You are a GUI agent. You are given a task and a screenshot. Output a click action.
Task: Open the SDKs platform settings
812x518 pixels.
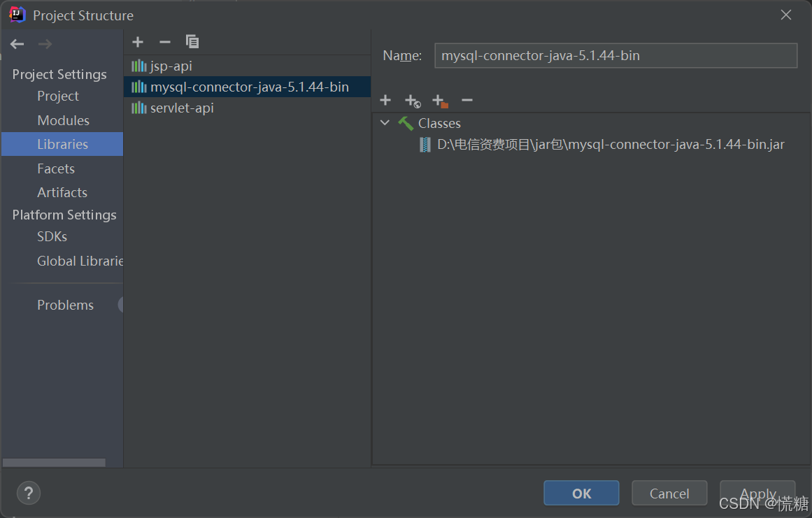(52, 236)
